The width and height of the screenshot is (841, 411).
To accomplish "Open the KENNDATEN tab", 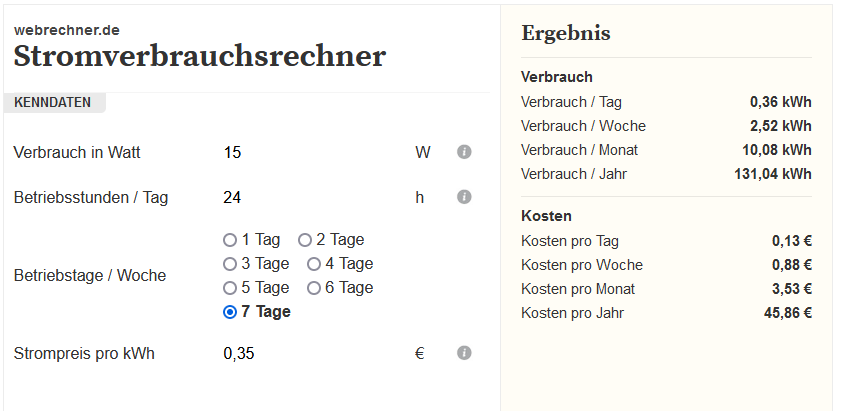I will (53, 103).
